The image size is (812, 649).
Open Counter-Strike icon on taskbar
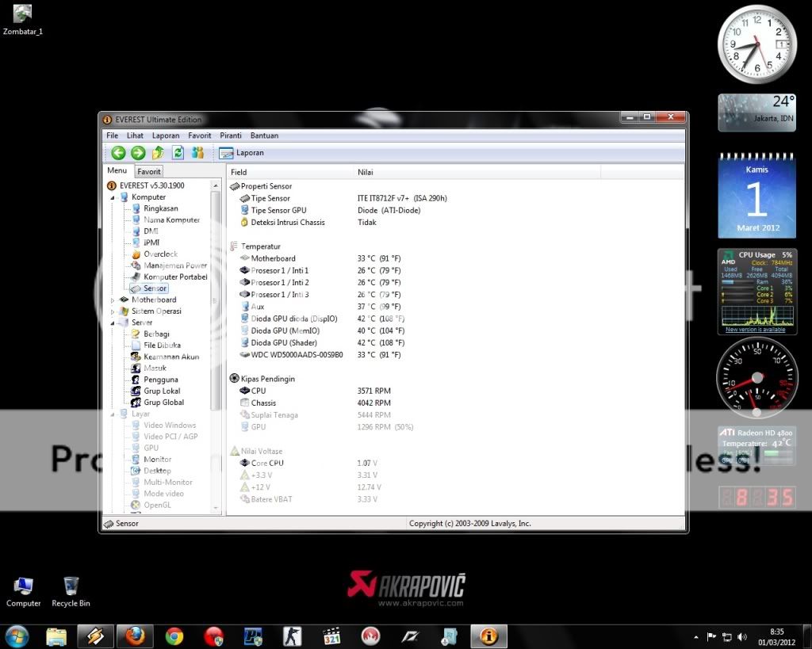[x=292, y=636]
